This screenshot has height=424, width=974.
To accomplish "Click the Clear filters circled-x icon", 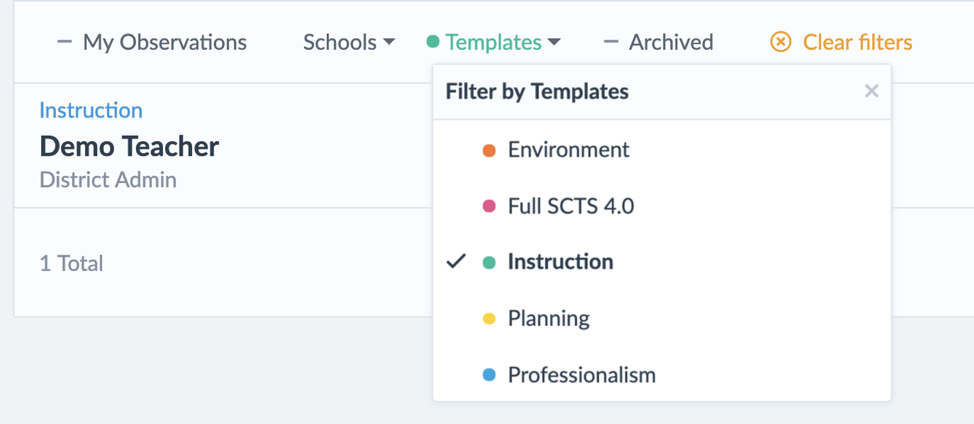I will 781,42.
